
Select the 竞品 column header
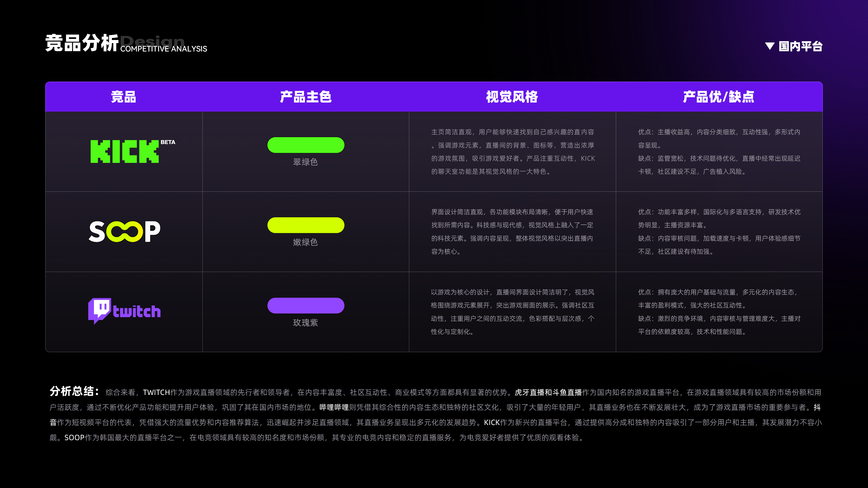click(124, 97)
